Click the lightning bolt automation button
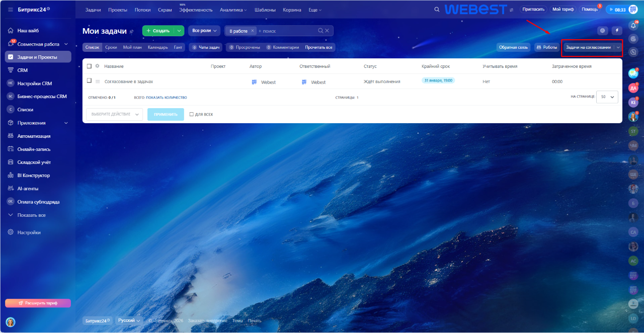Viewport: 644px width, 333px height. tap(617, 31)
